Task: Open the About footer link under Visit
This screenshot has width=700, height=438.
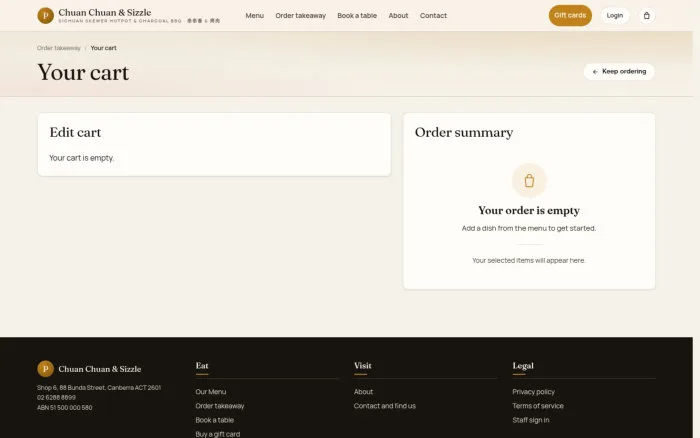Action: tap(363, 392)
